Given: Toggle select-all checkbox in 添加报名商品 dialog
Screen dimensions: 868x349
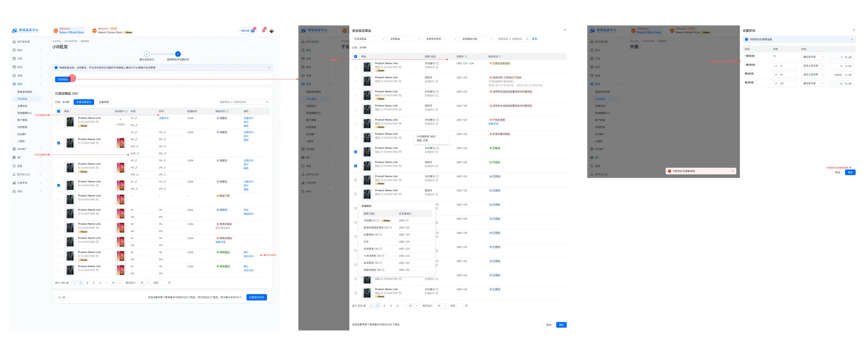Looking at the screenshot, I should (355, 57).
